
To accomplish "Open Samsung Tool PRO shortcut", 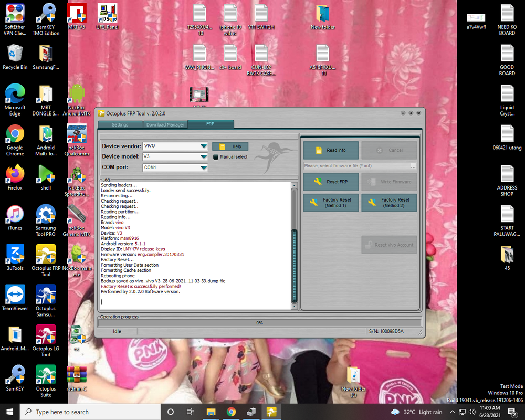I will (46, 220).
